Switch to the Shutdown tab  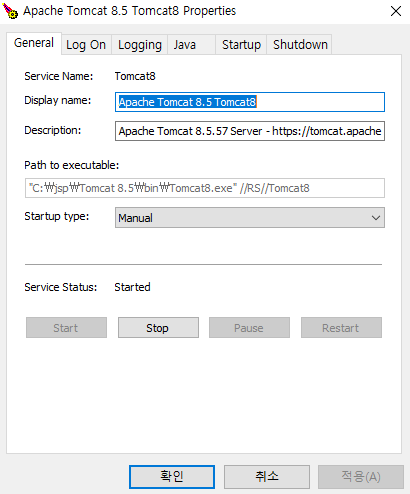pyautogui.click(x=300, y=45)
